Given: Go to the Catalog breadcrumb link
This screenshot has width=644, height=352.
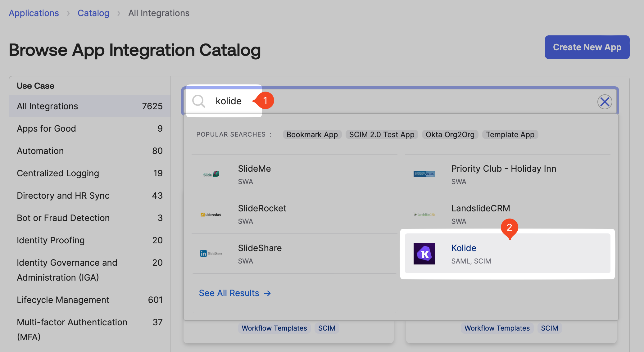Looking at the screenshot, I should click(x=93, y=13).
